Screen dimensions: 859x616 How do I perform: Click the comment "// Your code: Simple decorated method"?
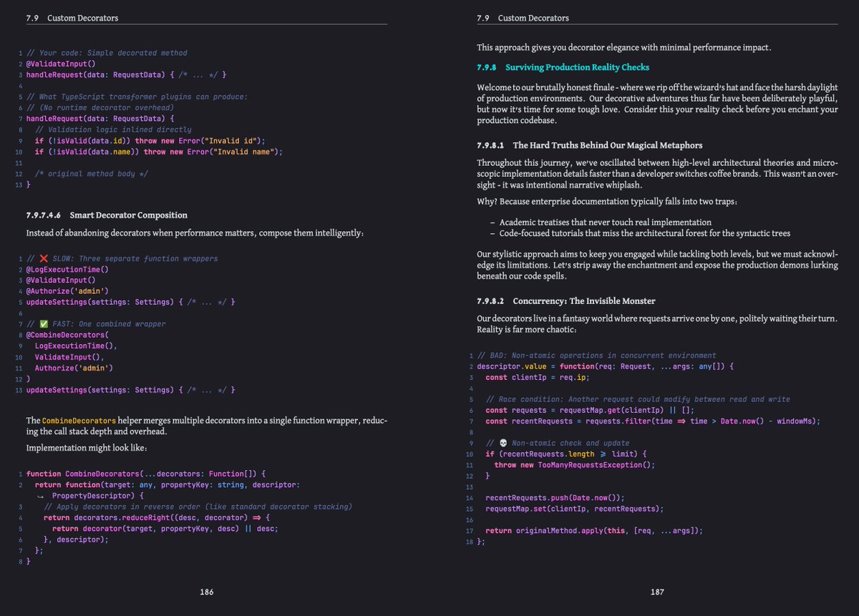coord(107,53)
